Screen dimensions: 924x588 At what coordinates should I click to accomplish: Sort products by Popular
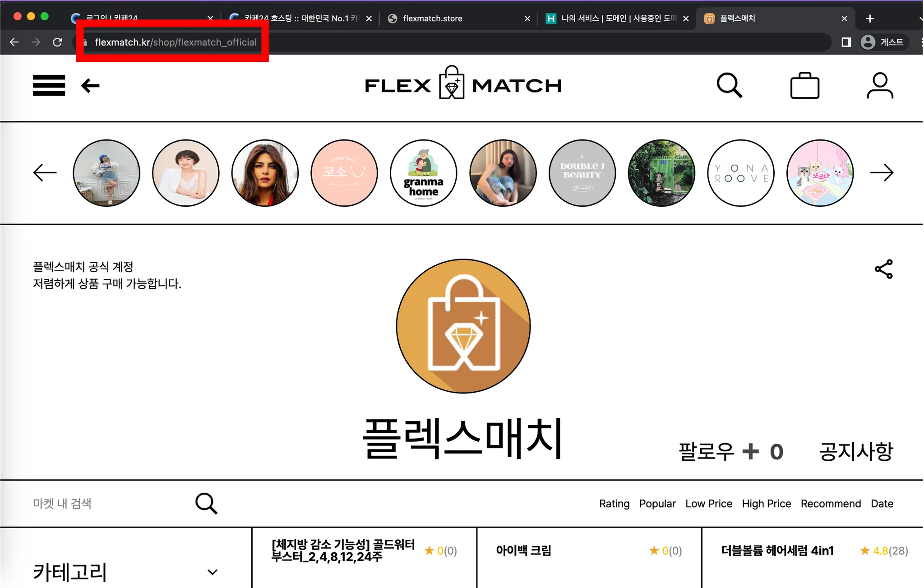[657, 504]
